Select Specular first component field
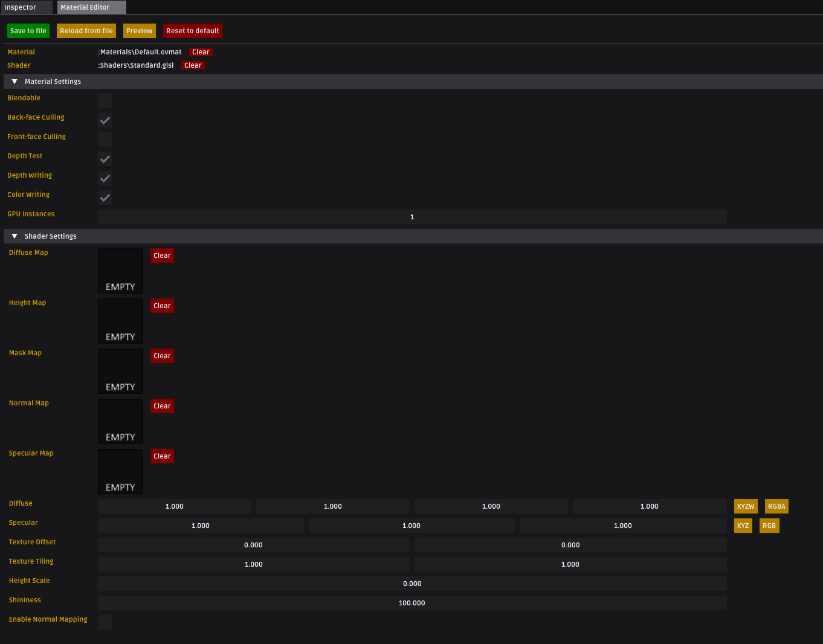823x644 pixels. pos(201,526)
